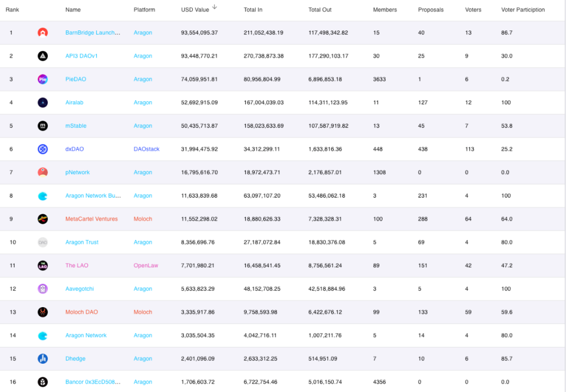The height and width of the screenshot is (392, 566).
Task: Open the Bancor 0x3EcD508... link
Action: [93, 382]
